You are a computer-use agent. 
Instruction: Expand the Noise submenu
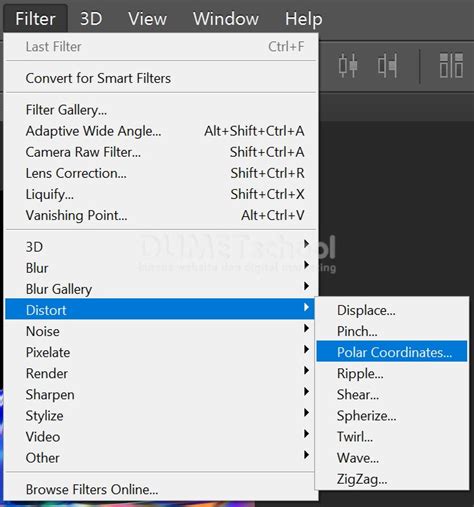tap(160, 331)
